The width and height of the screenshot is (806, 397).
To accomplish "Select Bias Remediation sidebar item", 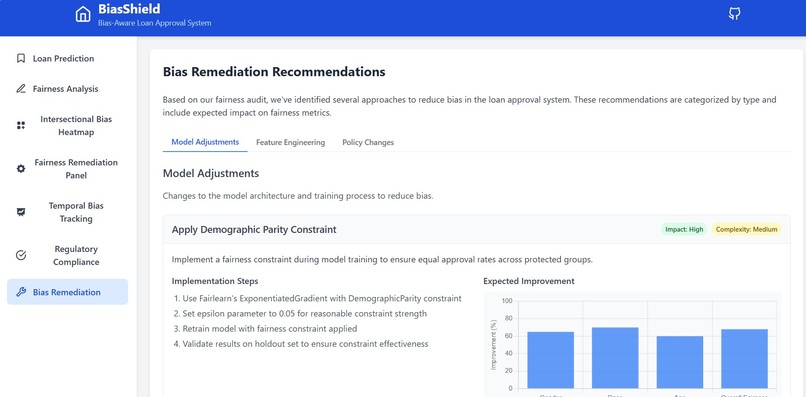I will pos(67,292).
